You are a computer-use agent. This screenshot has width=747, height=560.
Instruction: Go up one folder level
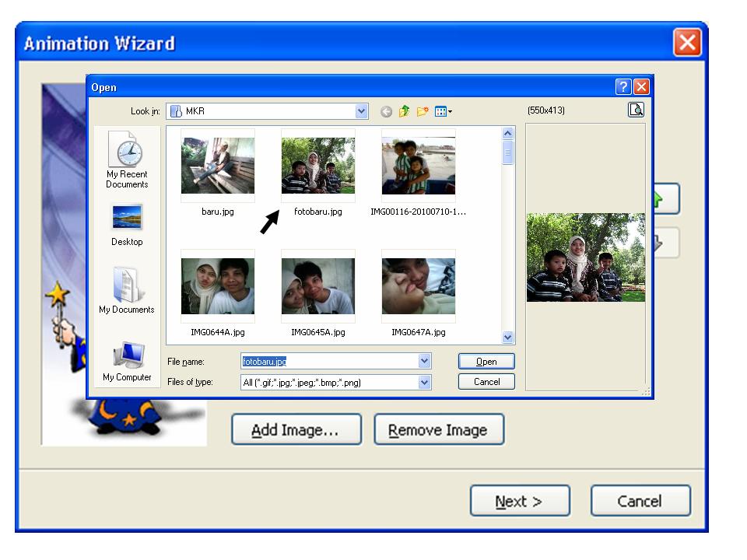point(404,111)
